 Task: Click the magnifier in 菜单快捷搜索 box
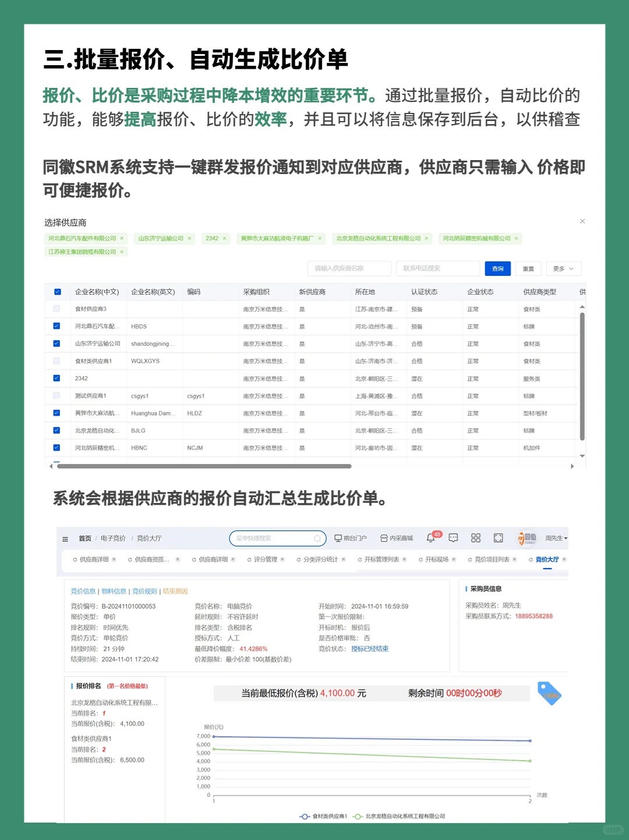click(317, 538)
